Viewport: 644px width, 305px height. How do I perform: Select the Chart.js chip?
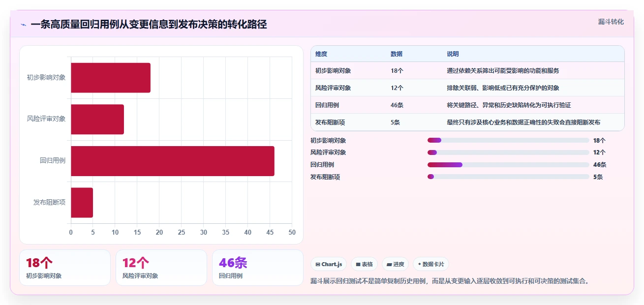point(329,264)
